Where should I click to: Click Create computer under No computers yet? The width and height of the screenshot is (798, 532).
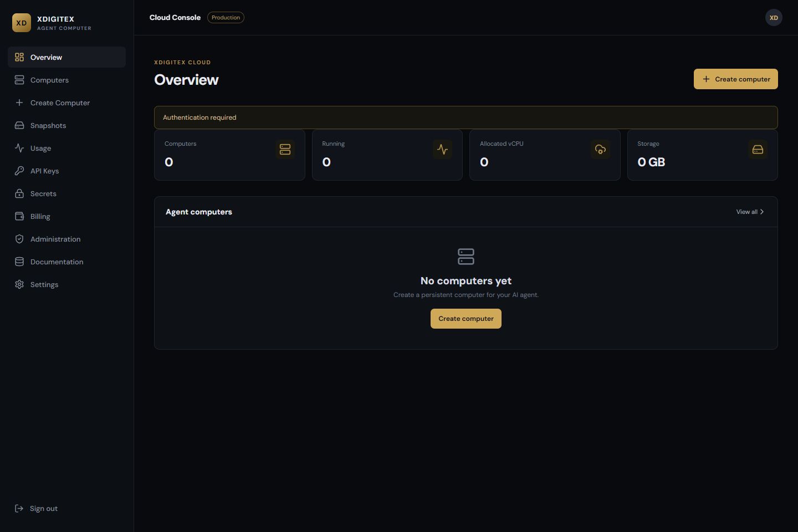(466, 319)
